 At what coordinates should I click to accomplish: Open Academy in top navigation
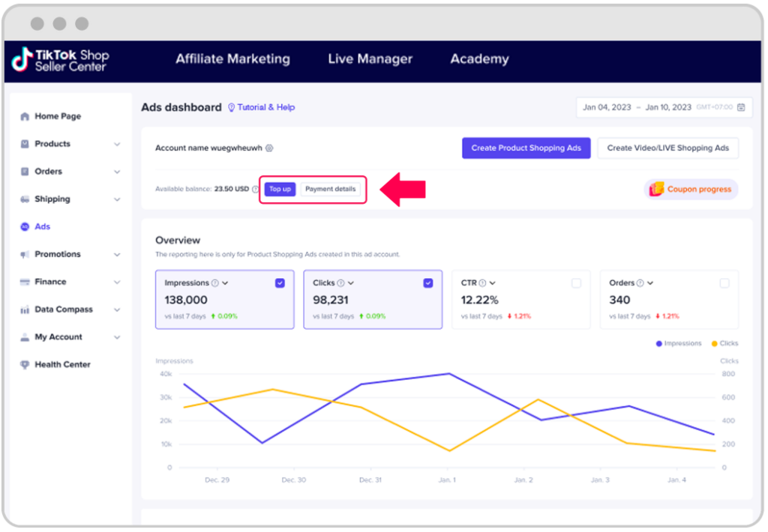click(x=479, y=59)
